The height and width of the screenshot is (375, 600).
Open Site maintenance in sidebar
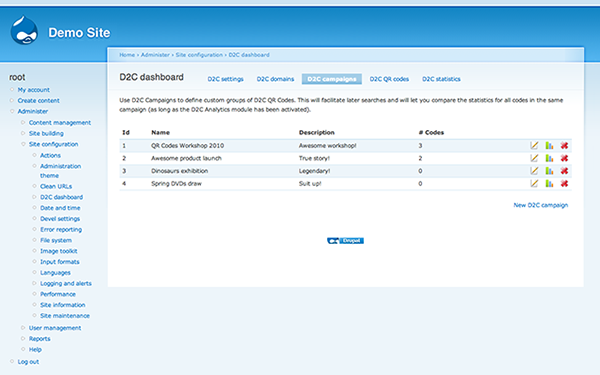(x=65, y=316)
